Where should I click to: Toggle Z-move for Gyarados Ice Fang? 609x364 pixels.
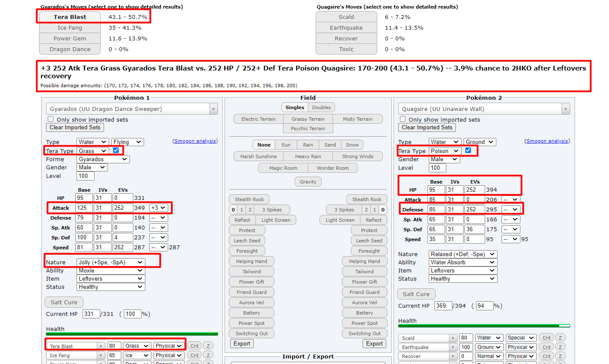point(208,355)
